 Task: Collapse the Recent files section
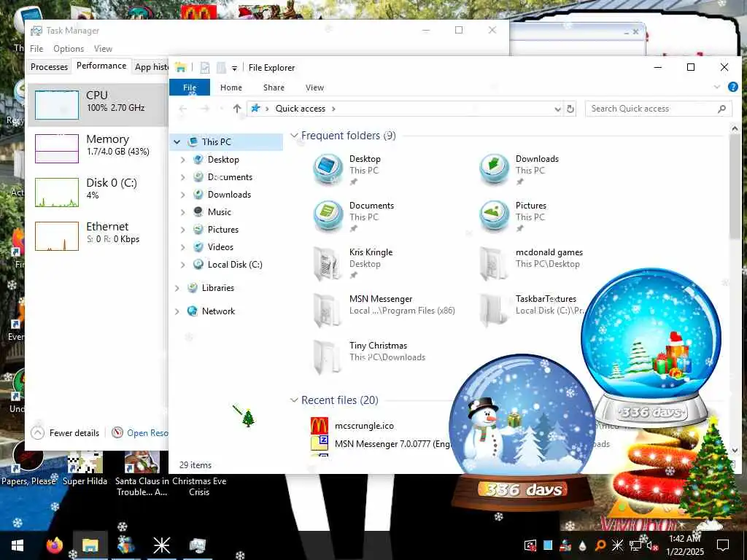294,400
